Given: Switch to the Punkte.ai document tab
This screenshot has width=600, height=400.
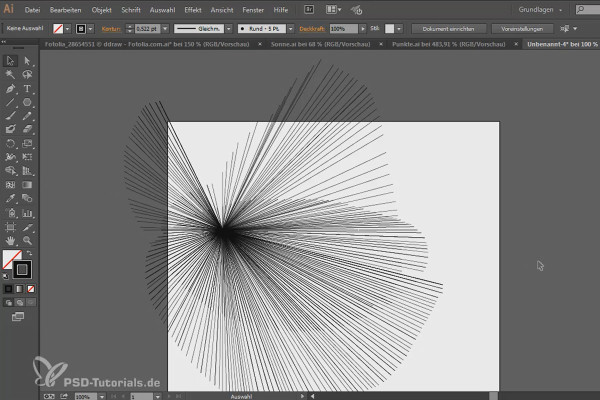Looking at the screenshot, I should (448, 44).
